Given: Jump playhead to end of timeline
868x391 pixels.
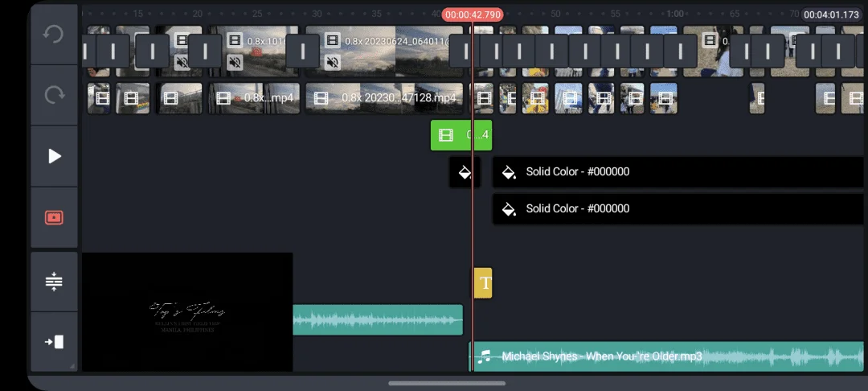Looking at the screenshot, I should click(54, 342).
